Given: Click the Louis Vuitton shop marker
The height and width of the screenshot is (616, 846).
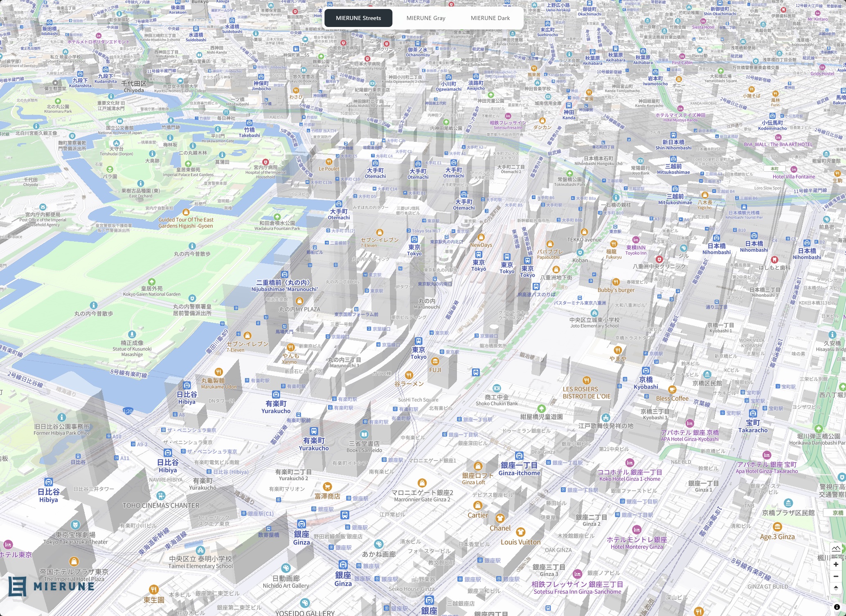Looking at the screenshot, I should pyautogui.click(x=520, y=532).
